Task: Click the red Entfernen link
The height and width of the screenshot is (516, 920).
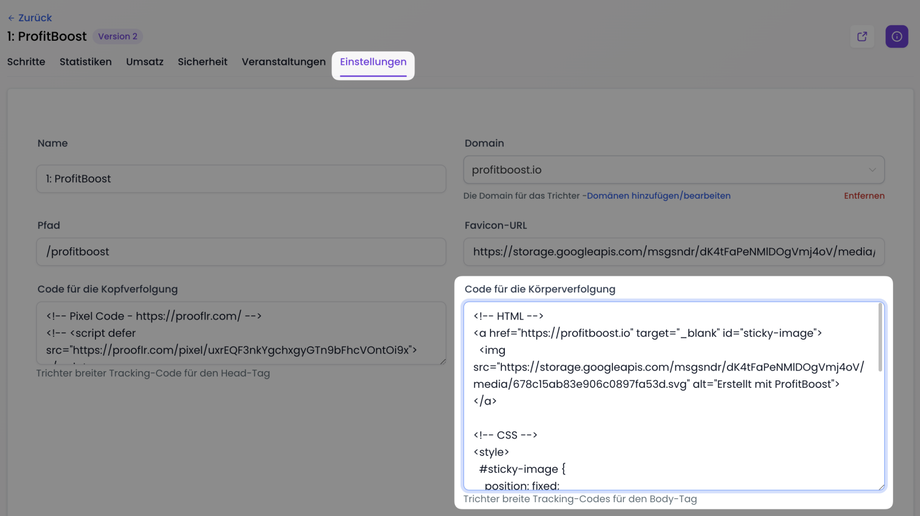Action: [864, 196]
